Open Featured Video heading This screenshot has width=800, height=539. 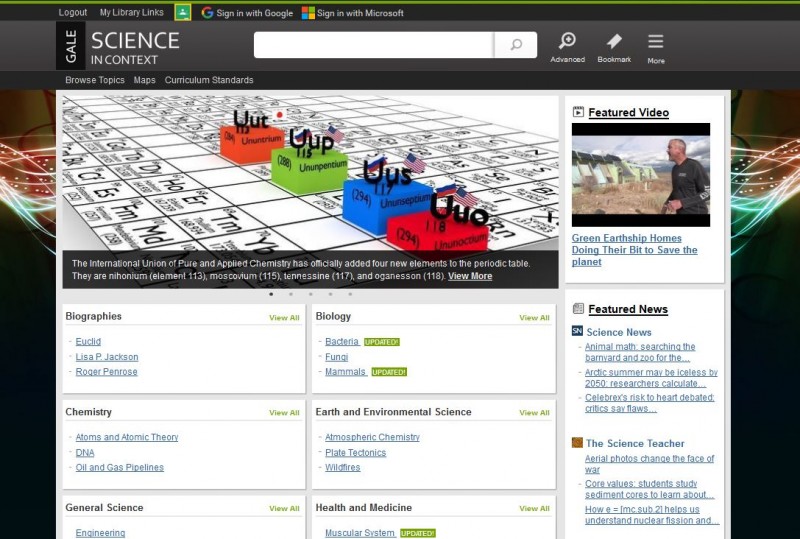629,112
